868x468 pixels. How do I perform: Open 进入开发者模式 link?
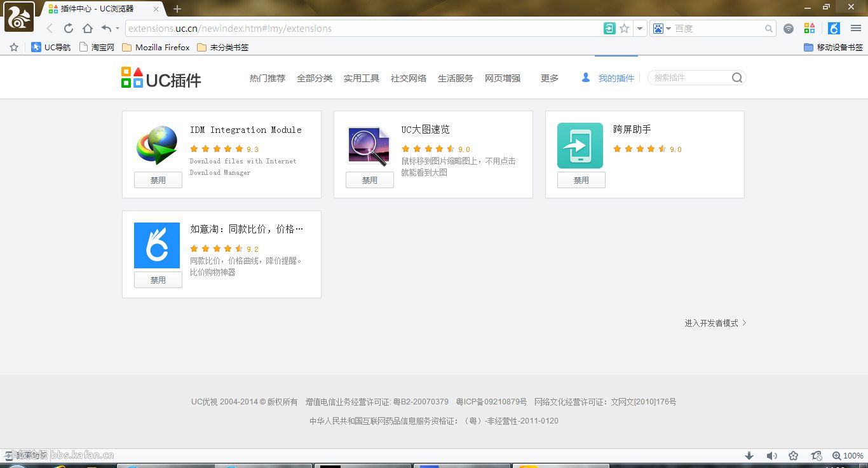click(x=715, y=323)
